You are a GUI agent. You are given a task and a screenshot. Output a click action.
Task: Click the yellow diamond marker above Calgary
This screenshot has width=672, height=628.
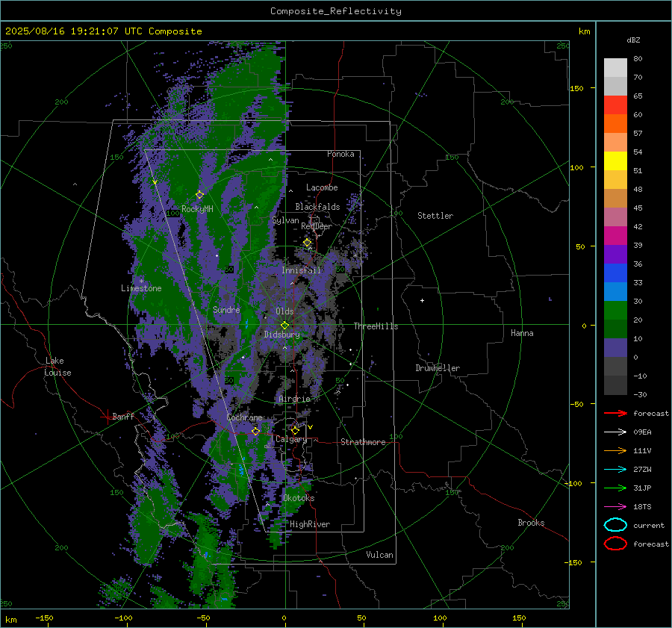[295, 430]
